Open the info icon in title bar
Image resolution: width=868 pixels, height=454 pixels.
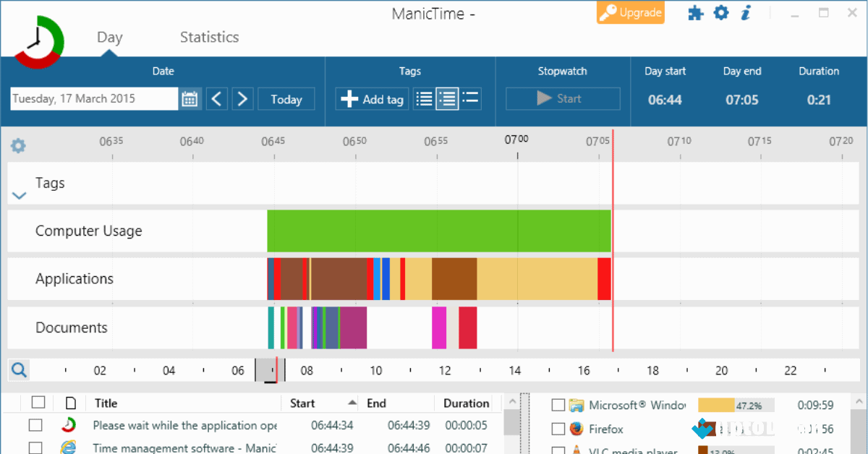746,13
